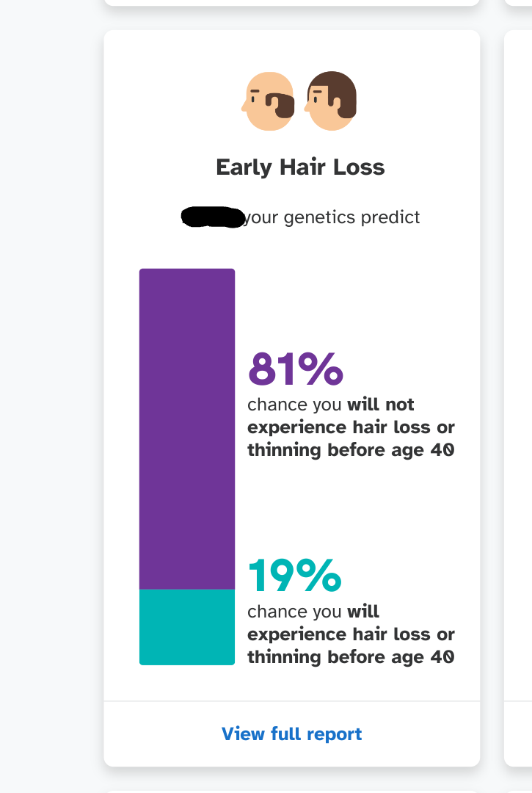Click 'thinning before age 40' under 81%
The width and height of the screenshot is (532, 793).
(x=351, y=450)
